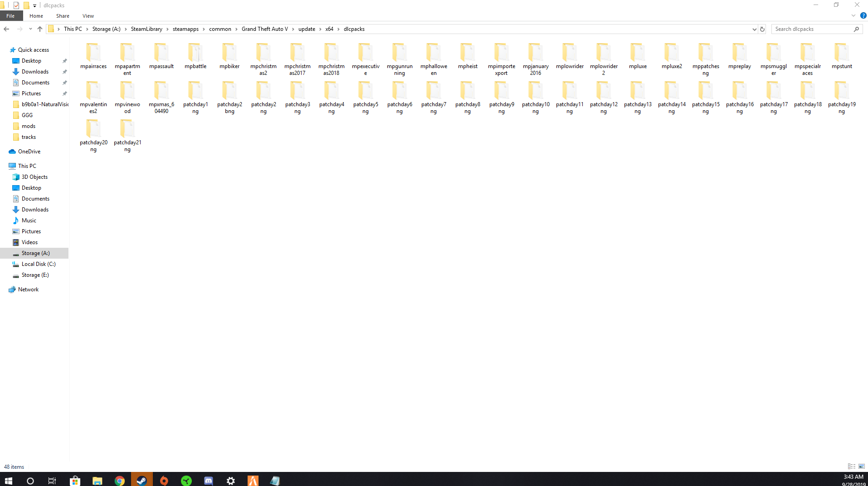Open 3D Objects under This PC
This screenshot has width=868, height=486.
pyautogui.click(x=34, y=177)
